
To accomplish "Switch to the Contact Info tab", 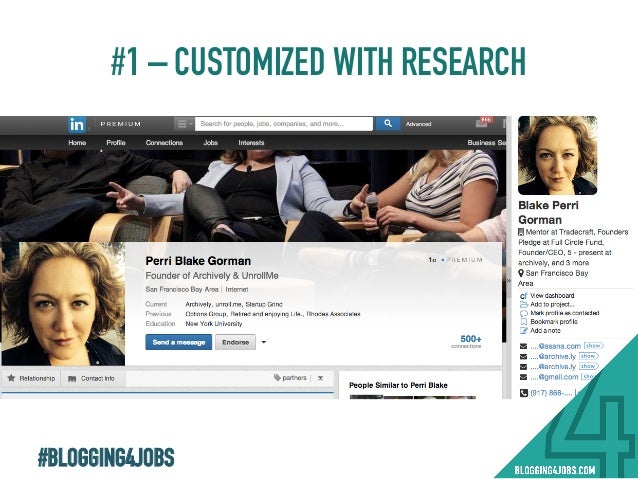I will 92,378.
